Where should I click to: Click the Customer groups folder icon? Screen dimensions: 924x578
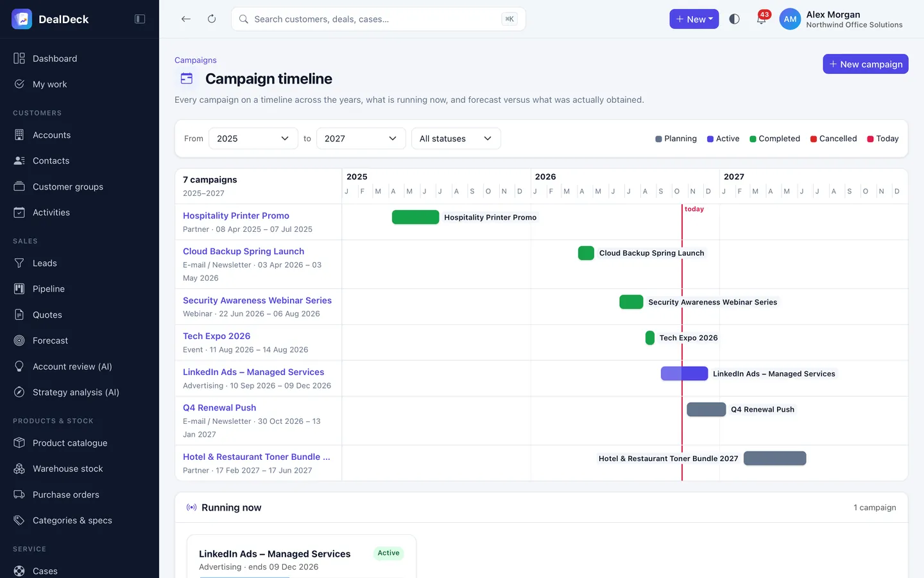point(19,187)
